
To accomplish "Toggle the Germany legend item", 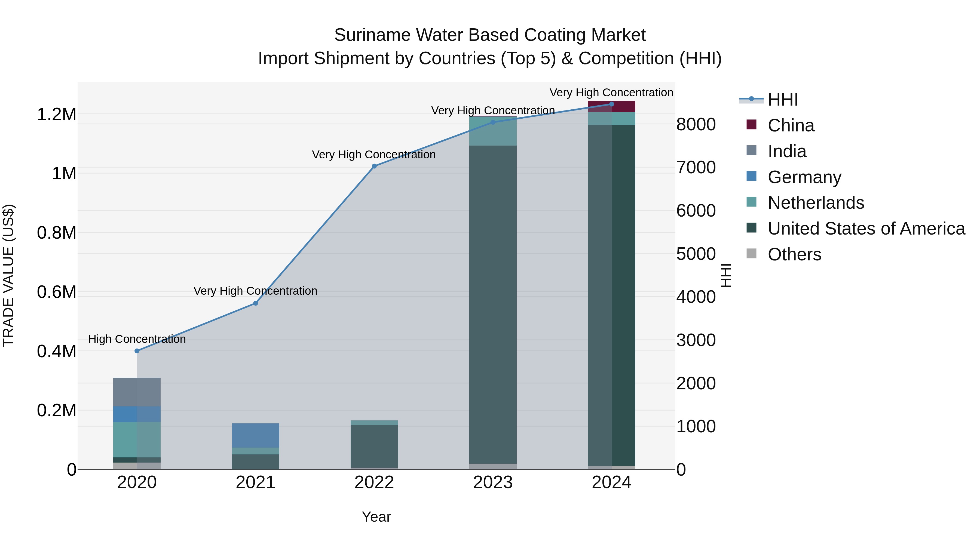I will click(794, 177).
